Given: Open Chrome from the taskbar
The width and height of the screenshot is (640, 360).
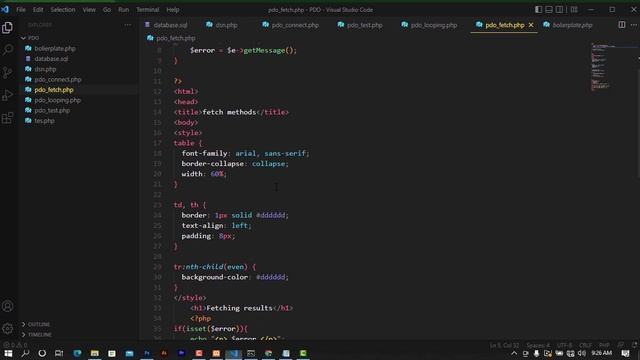Looking at the screenshot, I should (x=268, y=353).
